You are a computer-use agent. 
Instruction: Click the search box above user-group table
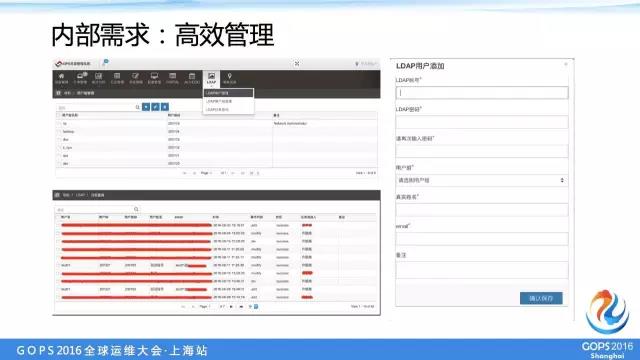(98, 107)
